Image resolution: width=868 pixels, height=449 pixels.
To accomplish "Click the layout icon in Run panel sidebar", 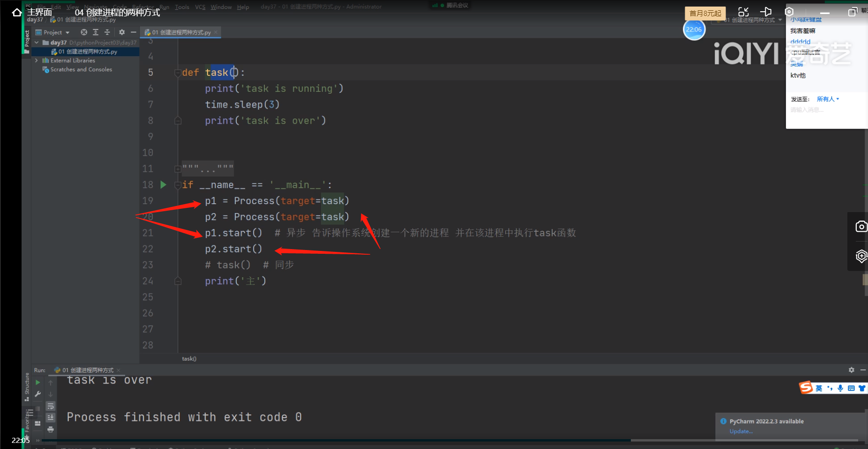I will [x=38, y=423].
